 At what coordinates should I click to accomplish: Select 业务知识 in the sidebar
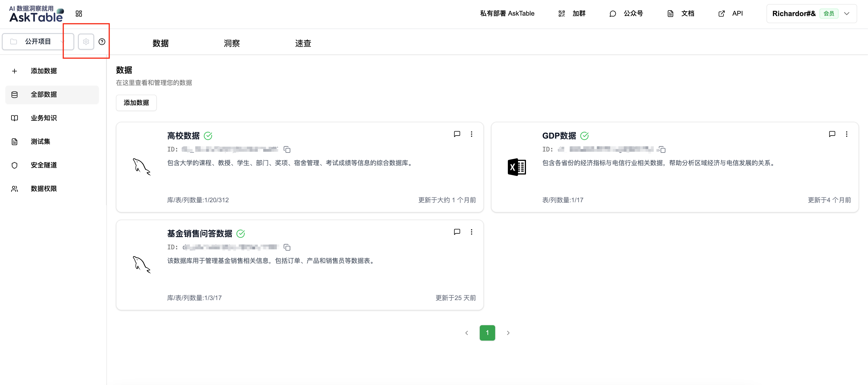(x=43, y=118)
